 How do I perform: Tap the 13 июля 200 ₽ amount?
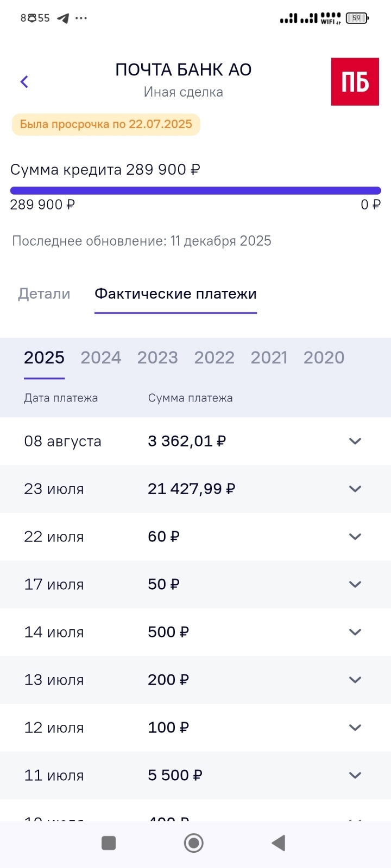coord(168,680)
